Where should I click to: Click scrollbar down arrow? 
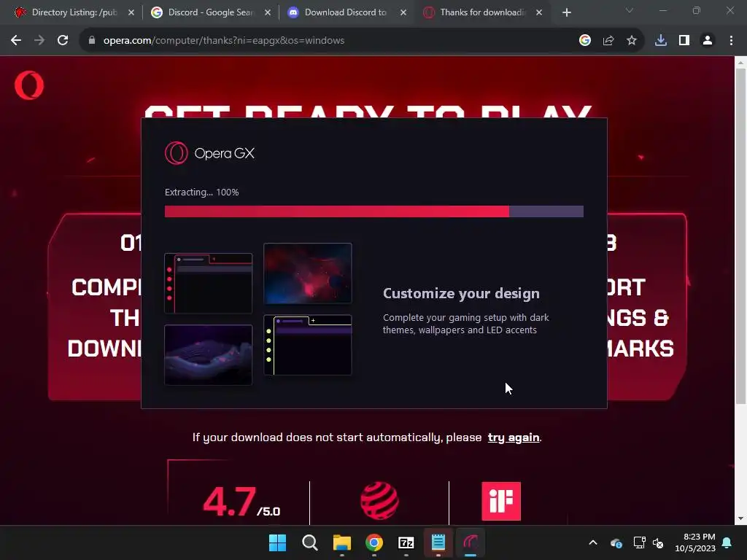tap(740, 518)
